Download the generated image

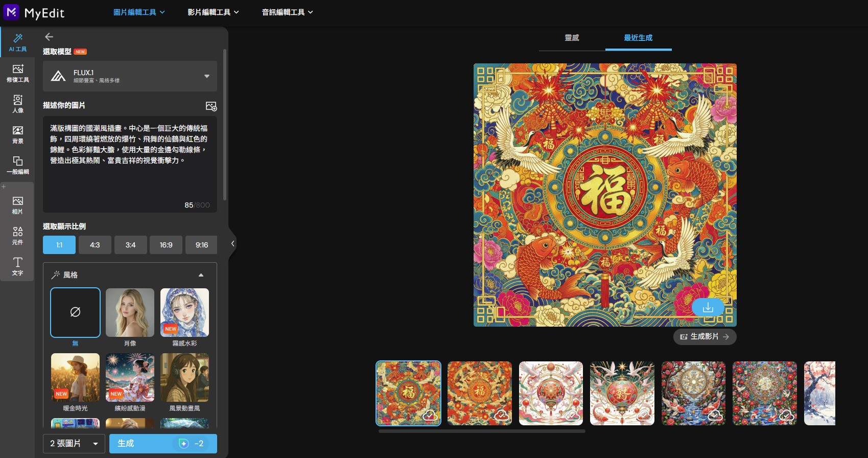coord(708,307)
